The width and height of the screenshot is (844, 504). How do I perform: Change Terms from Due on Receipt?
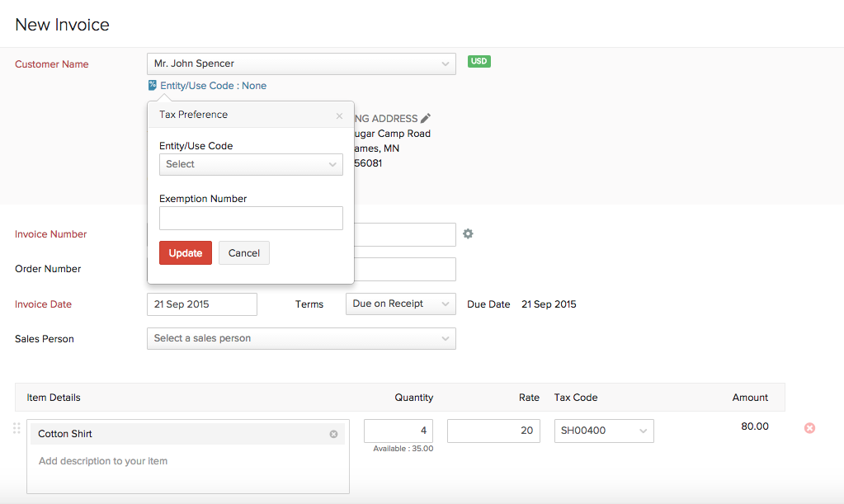(400, 304)
